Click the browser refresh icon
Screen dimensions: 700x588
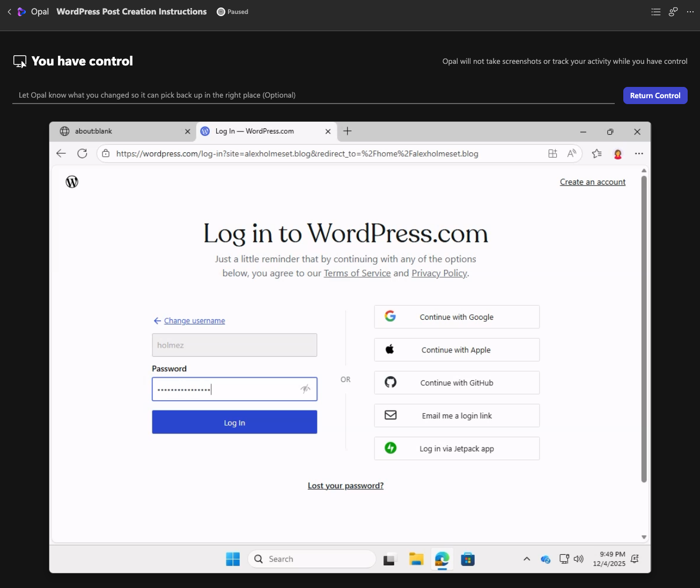pos(82,153)
